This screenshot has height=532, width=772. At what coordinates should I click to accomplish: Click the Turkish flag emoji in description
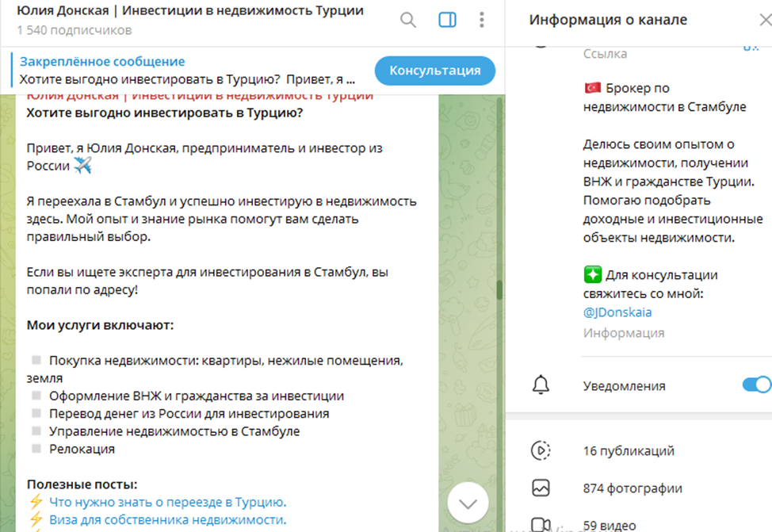593,88
